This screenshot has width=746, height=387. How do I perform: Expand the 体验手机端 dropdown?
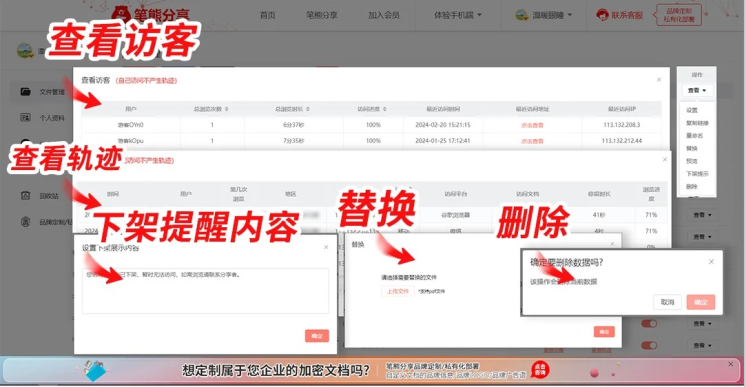pos(458,15)
